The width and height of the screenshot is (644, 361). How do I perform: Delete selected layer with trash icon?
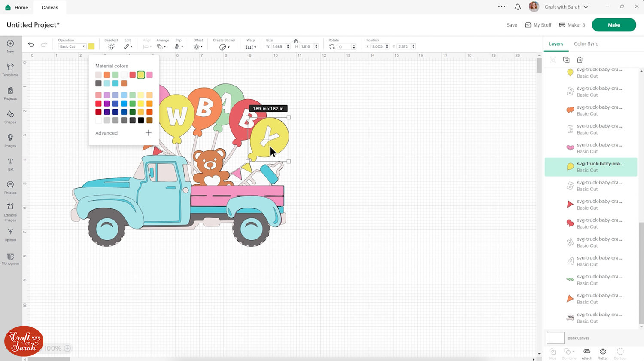click(580, 60)
